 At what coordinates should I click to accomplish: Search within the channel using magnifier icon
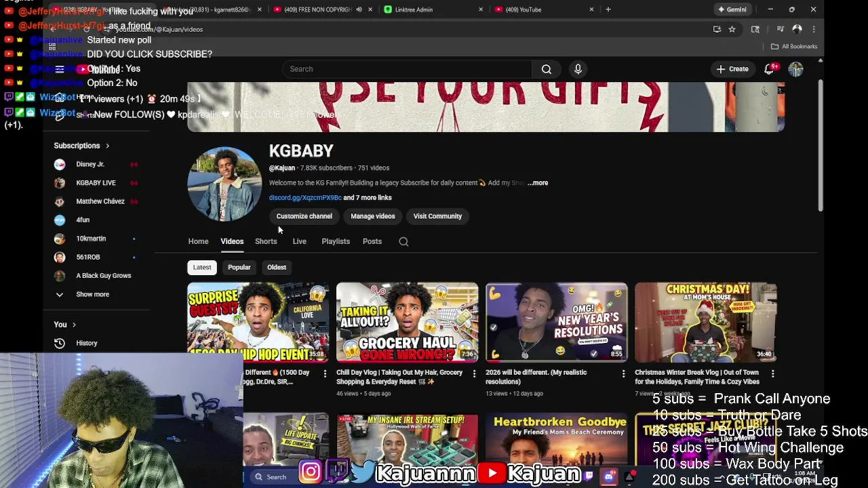[x=403, y=241]
